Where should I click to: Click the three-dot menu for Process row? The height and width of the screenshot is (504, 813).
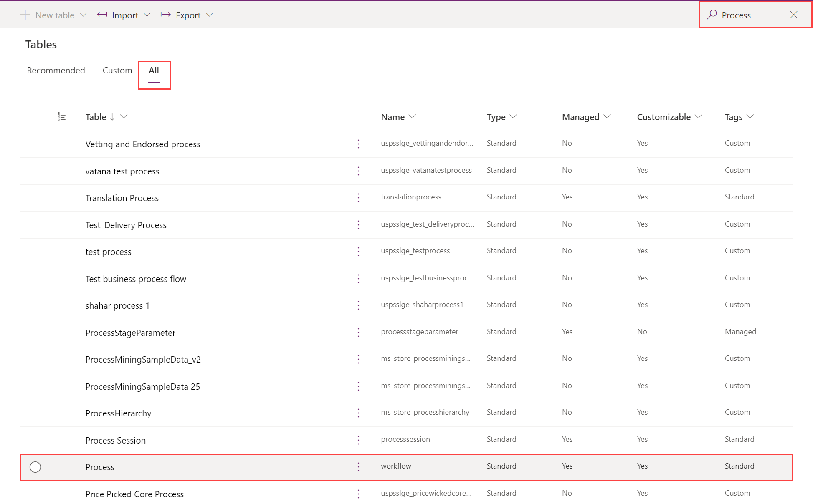click(x=359, y=466)
